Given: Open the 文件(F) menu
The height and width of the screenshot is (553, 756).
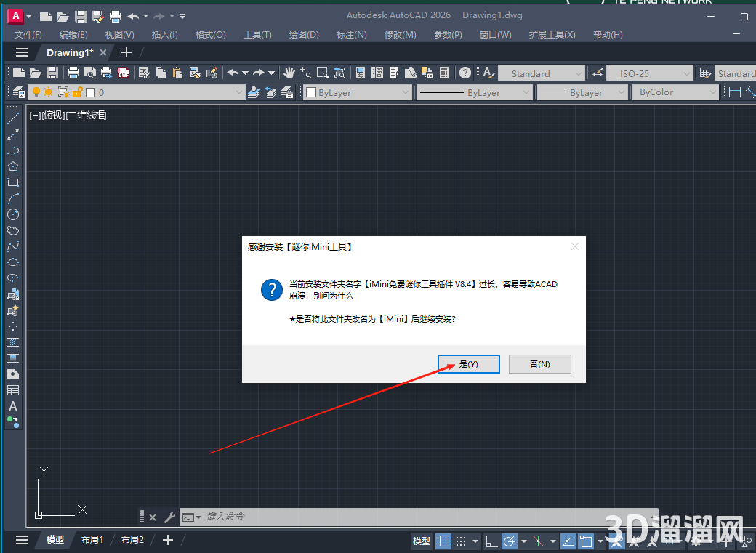Looking at the screenshot, I should click(28, 35).
